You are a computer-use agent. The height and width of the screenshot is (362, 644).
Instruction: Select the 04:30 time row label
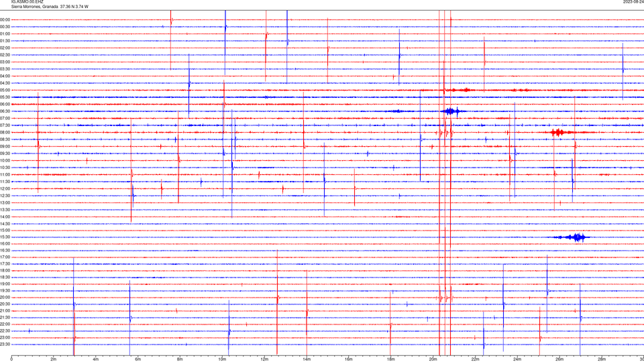tap(5, 83)
